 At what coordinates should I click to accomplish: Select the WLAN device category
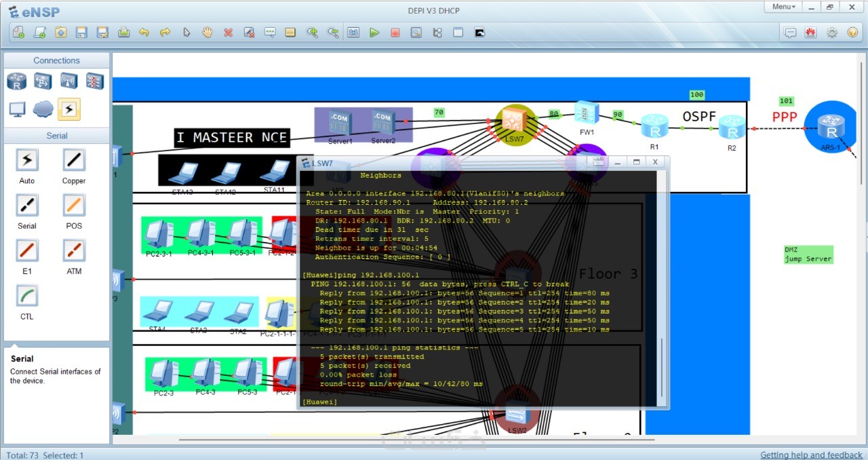point(69,81)
